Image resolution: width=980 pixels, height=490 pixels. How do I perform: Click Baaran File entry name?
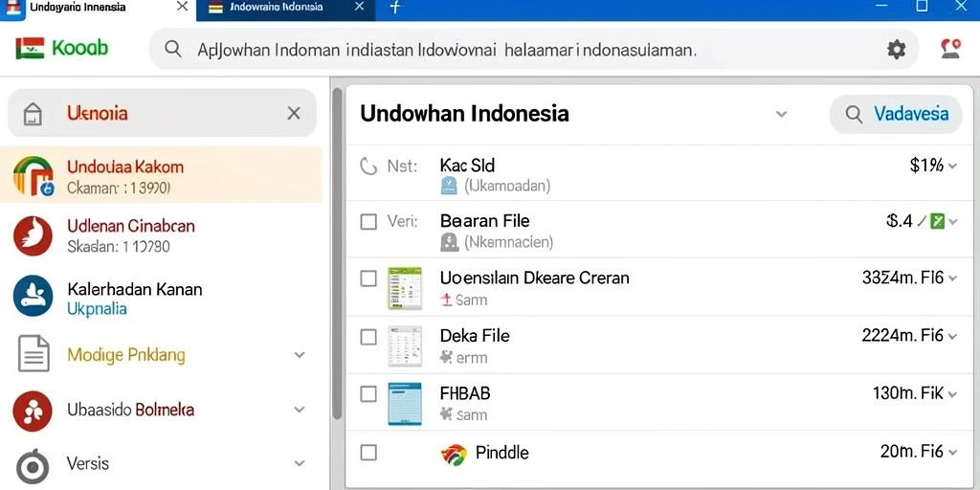pos(484,221)
